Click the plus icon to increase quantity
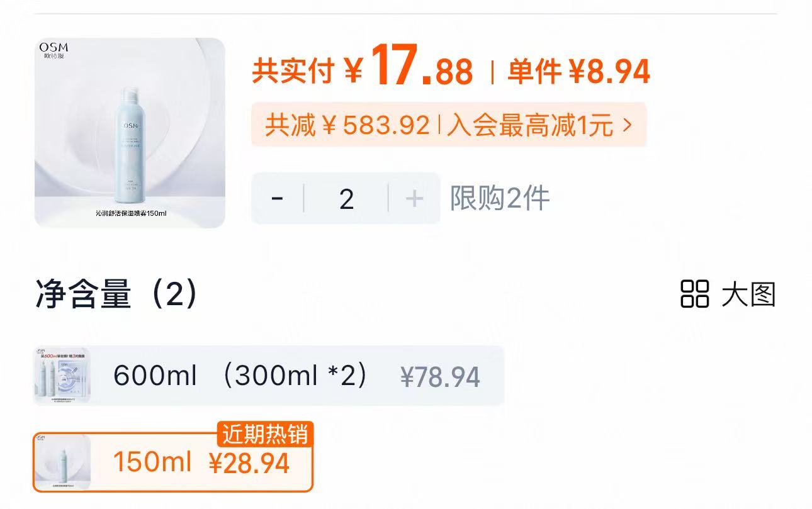Viewport: 812px width, 509px height. point(414,197)
